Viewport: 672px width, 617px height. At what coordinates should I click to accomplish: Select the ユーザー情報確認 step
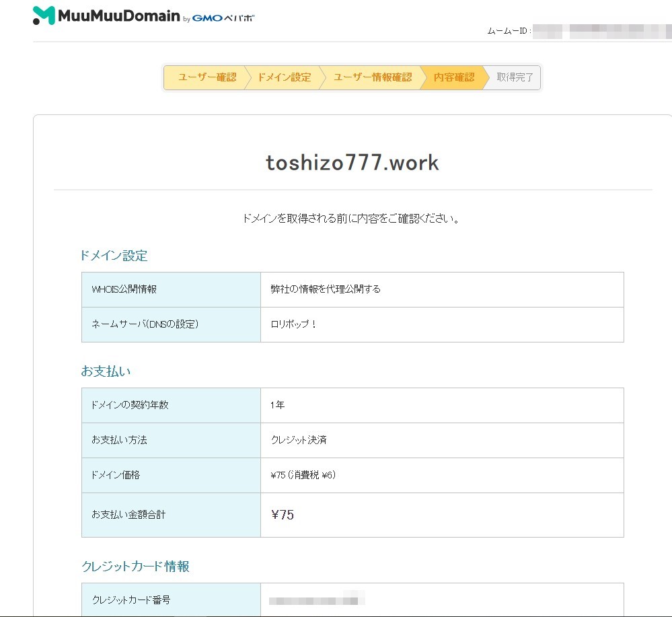click(x=372, y=77)
